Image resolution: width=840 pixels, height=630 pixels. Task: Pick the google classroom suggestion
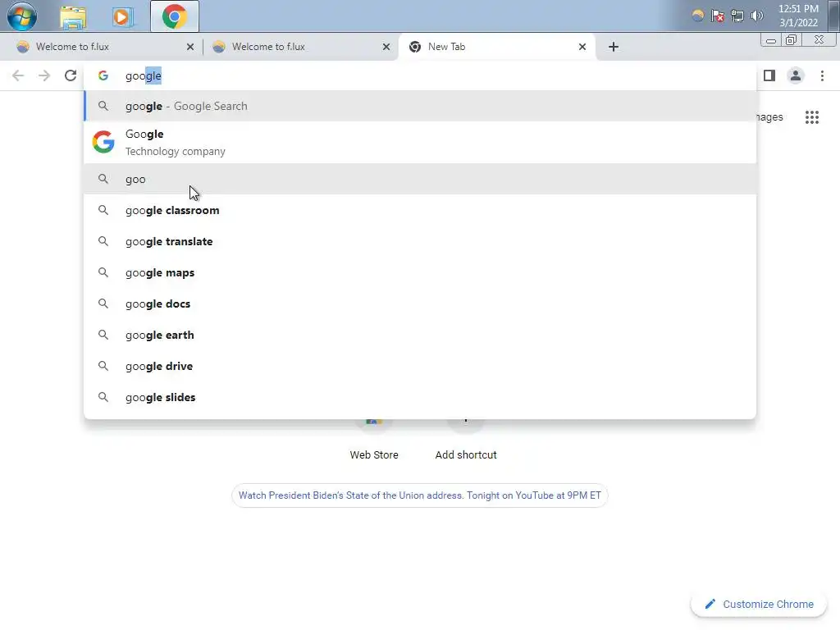420,210
